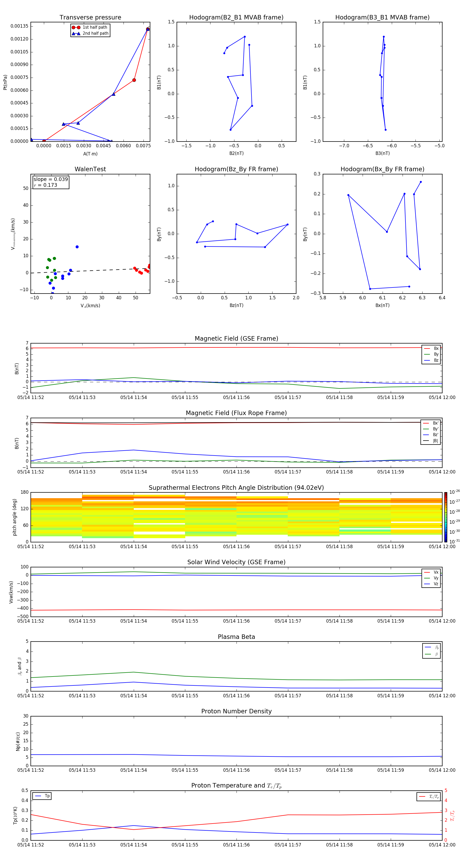This screenshot has width=473, height=868.
Task: Select '2nd half path' legend entry
Action: coord(90,33)
